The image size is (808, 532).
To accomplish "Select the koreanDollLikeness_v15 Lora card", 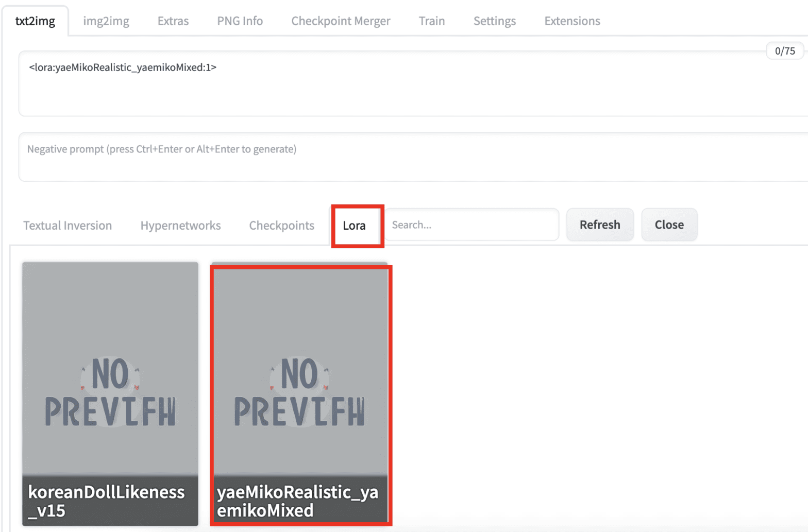I will [x=110, y=394].
